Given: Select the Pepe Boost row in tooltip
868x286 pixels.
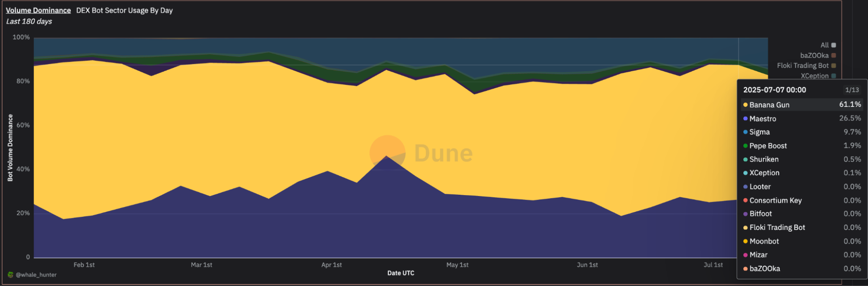Looking at the screenshot, I should tap(802, 146).
